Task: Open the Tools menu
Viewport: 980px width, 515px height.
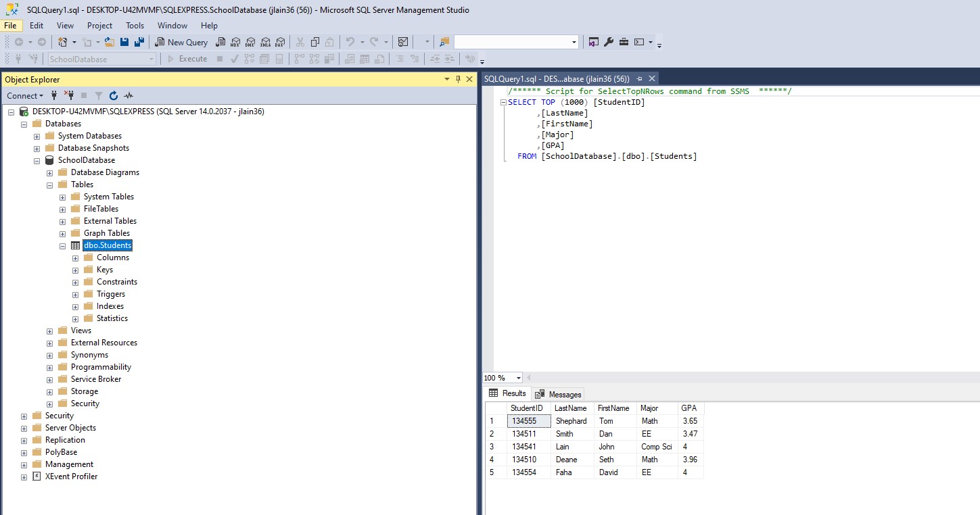Action: 135,26
